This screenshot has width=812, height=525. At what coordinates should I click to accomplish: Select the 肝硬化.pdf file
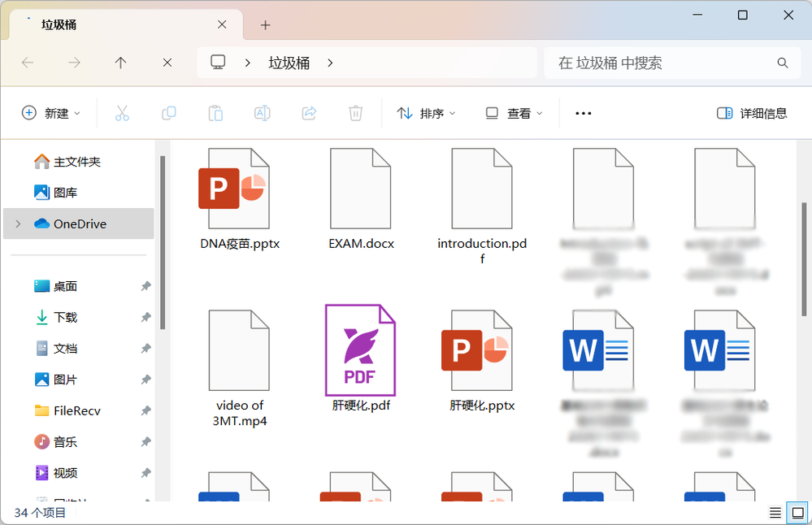tap(361, 358)
